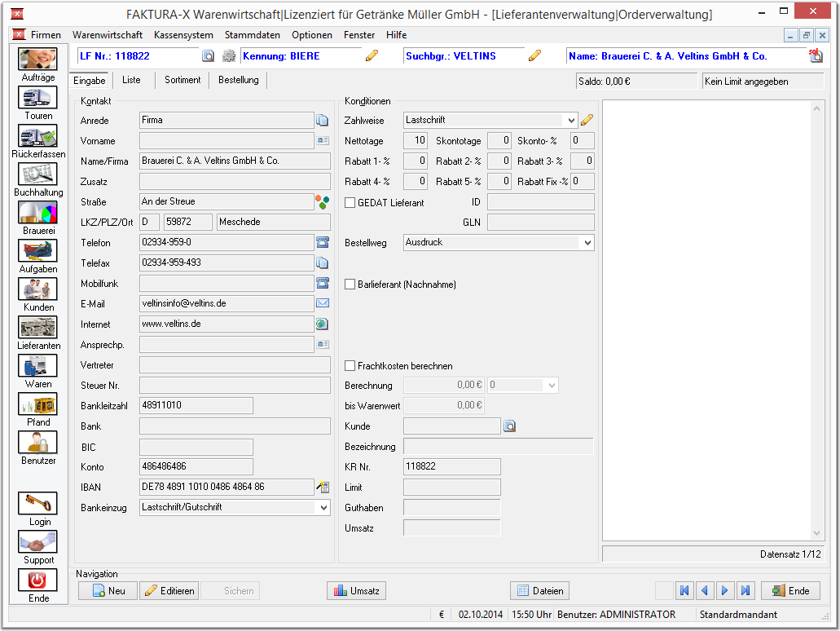Viewport: 840px width, 631px height.
Task: Click the envelope icon beside E-Mail field
Action: point(323,303)
